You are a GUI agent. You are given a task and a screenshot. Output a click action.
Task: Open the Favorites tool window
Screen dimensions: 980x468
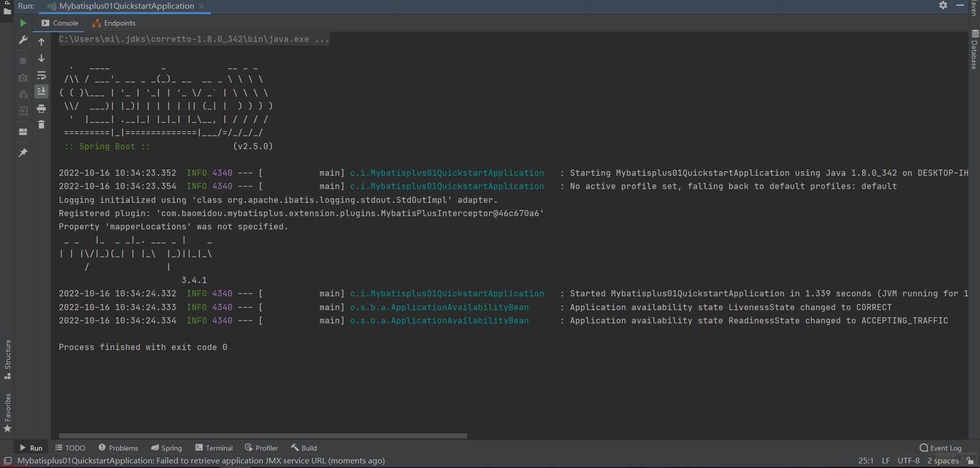point(7,413)
